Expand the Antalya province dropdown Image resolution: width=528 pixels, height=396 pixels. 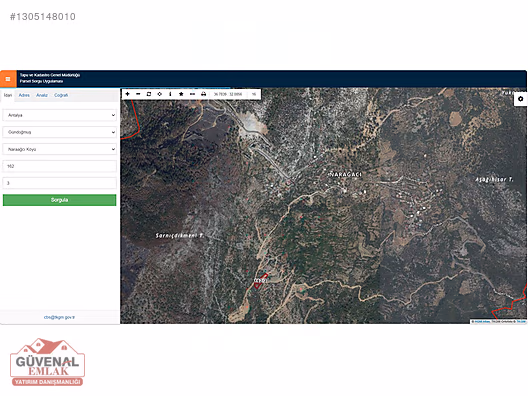60,115
